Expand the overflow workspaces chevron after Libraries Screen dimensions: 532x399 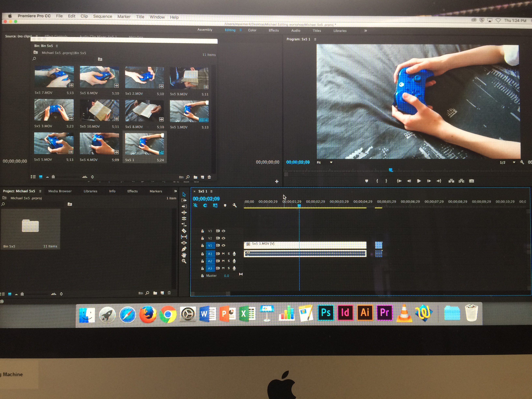tap(366, 31)
